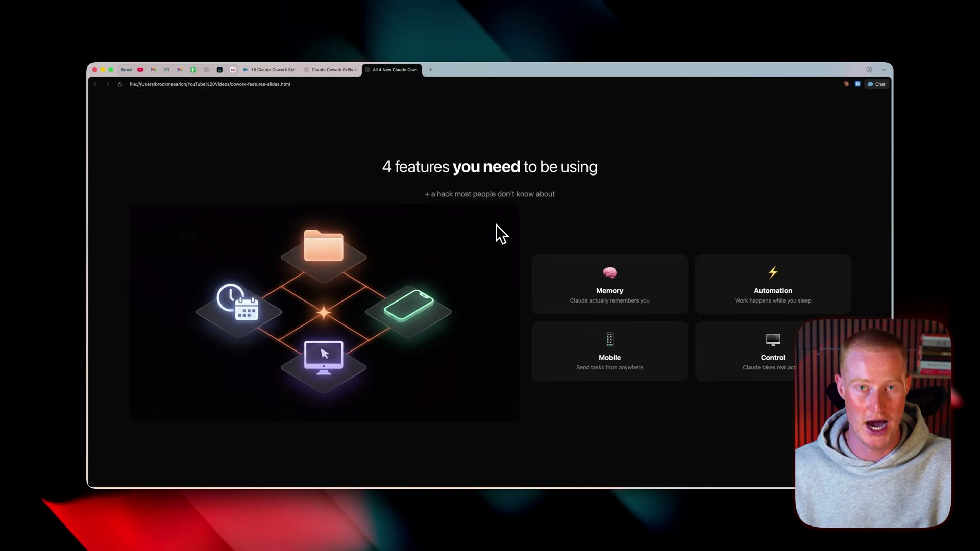This screenshot has width=980, height=551.
Task: Open the browser Chat panel
Action: pos(876,84)
